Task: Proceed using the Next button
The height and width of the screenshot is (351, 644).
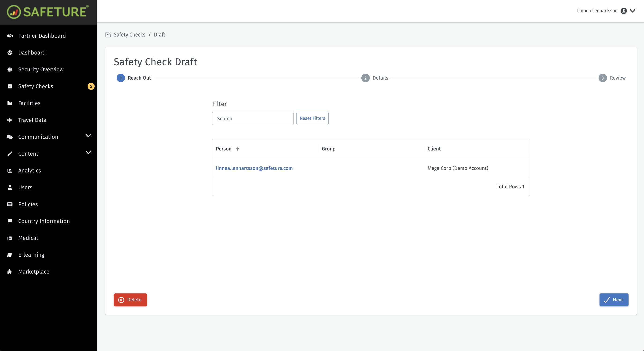Action: coord(614,300)
